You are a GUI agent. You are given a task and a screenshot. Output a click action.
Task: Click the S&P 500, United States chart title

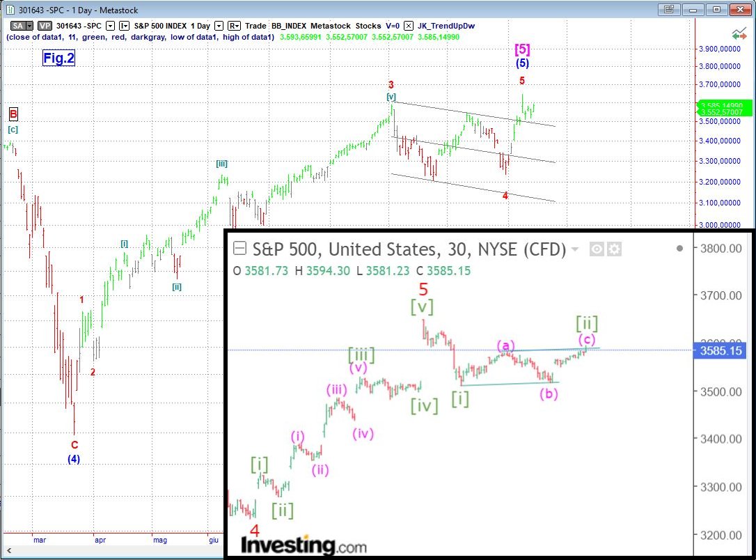pos(409,249)
